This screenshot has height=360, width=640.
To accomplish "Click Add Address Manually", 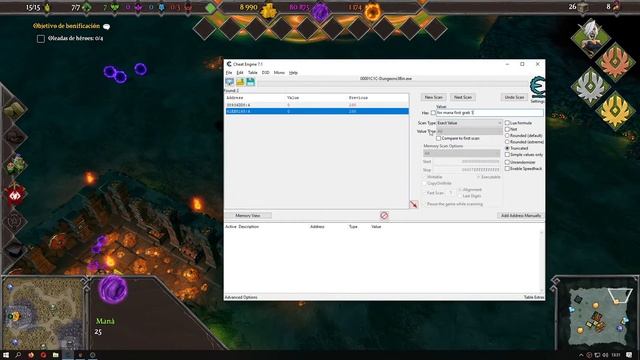I will click(520, 216).
